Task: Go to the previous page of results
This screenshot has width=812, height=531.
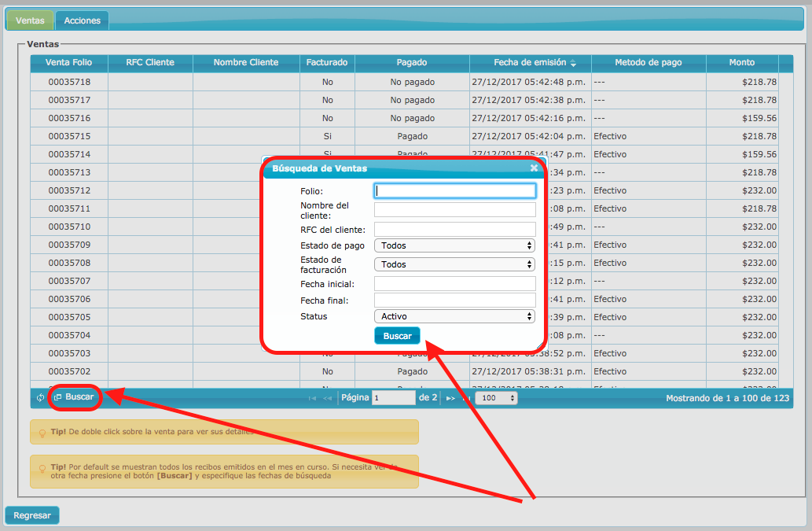Action: (x=327, y=399)
